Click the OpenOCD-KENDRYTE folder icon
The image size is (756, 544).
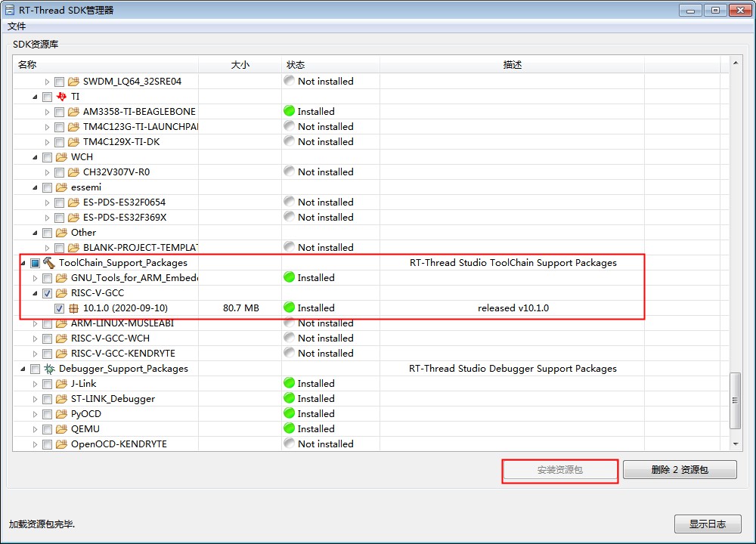coord(61,444)
